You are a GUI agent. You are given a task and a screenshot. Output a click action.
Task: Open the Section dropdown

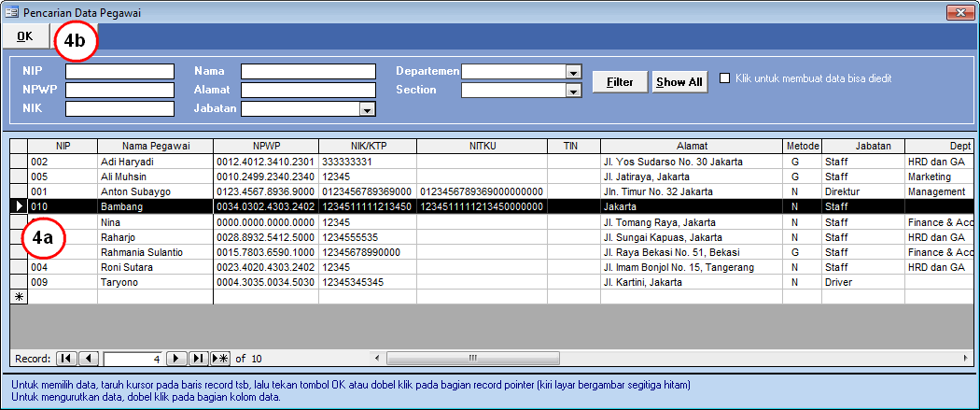573,91
